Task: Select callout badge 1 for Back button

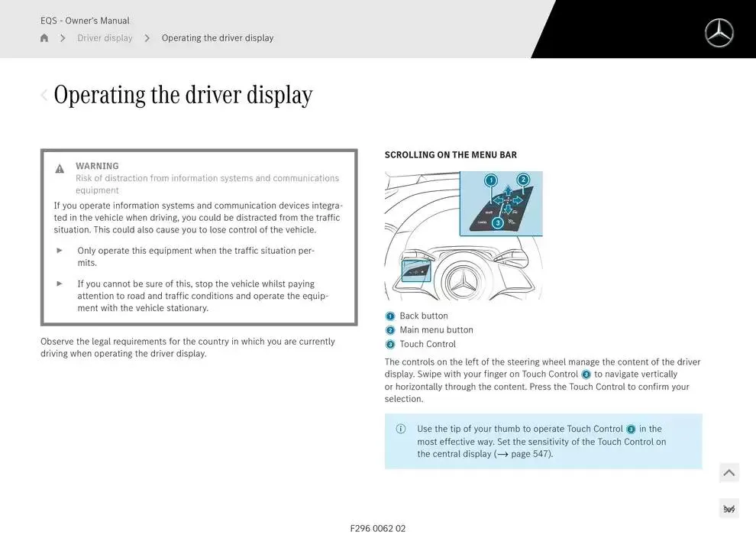Action: 390,316
